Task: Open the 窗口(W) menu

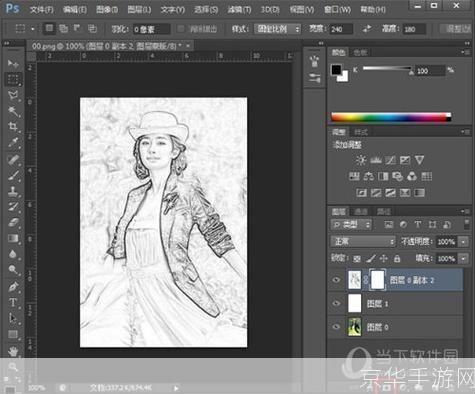Action: 337,10
